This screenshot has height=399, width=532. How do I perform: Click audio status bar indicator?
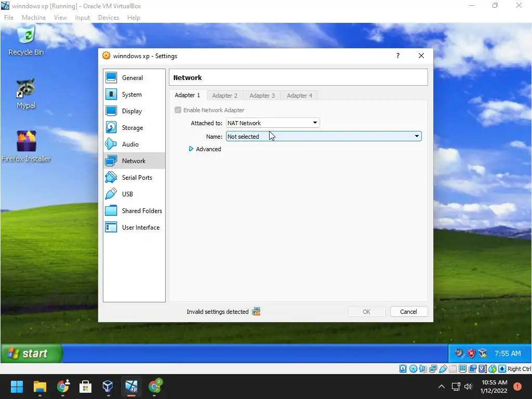[423, 369]
